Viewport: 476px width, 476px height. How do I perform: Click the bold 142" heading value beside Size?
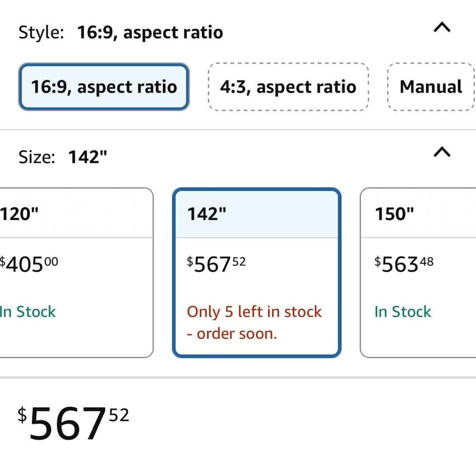click(x=88, y=156)
